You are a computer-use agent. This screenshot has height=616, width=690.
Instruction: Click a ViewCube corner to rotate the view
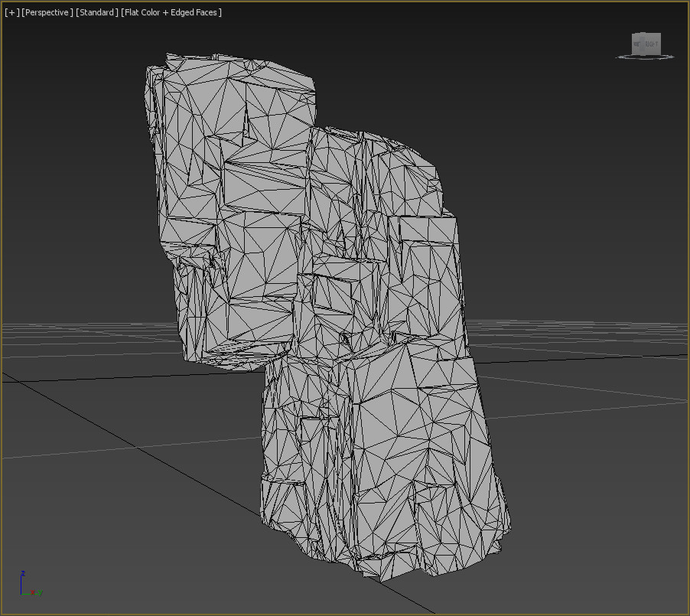[x=660, y=34]
